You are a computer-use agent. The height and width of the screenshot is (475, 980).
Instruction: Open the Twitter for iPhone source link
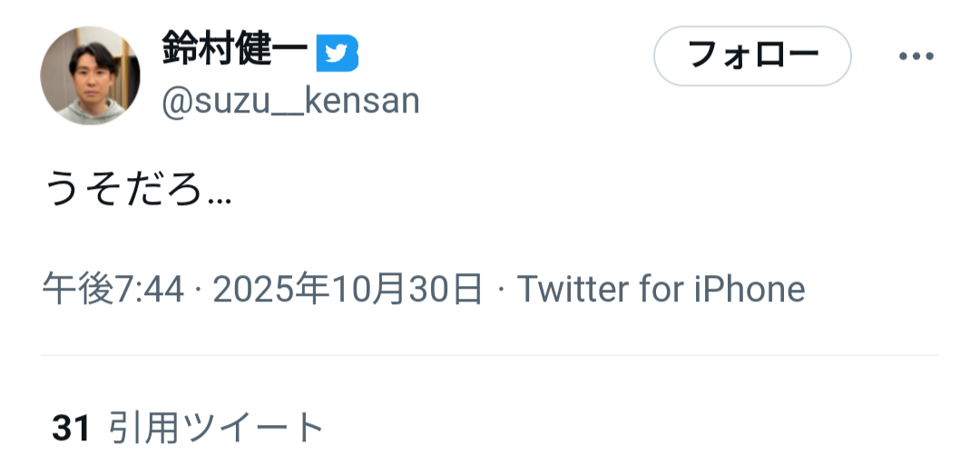click(x=661, y=290)
